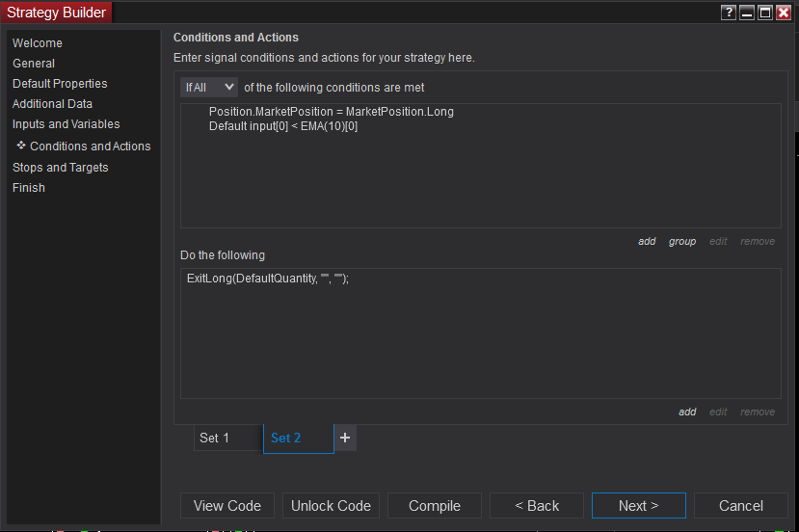Click add link under conditions list
The image size is (799, 532).
(x=647, y=241)
